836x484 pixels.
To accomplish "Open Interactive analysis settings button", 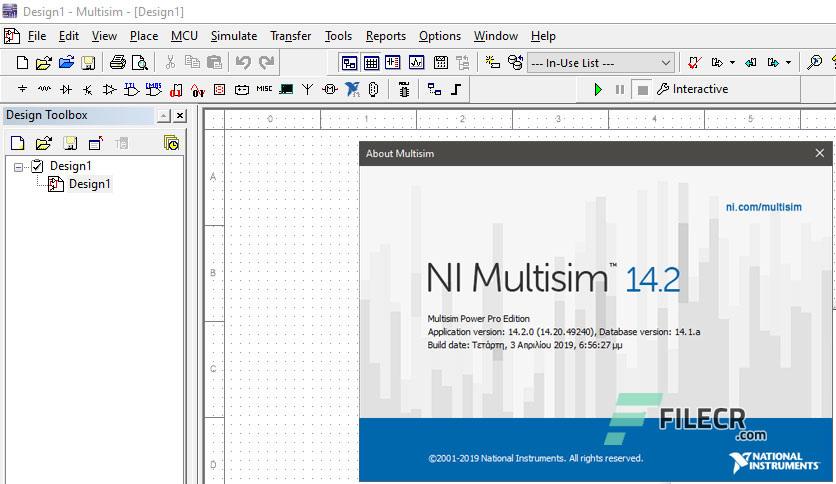I will [692, 89].
